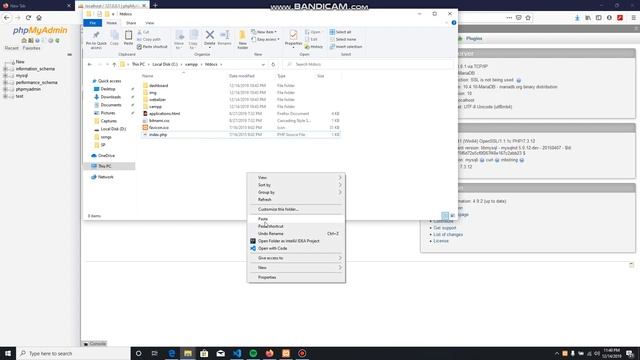Expand the New submenu in context menu
This screenshot has height=360, width=640.
click(x=296, y=267)
